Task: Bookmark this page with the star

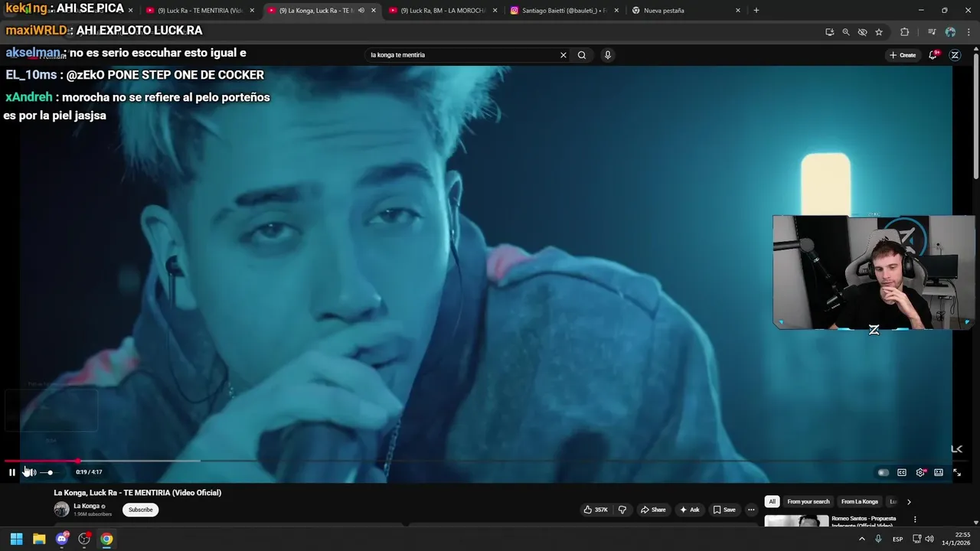Action: click(x=879, y=32)
